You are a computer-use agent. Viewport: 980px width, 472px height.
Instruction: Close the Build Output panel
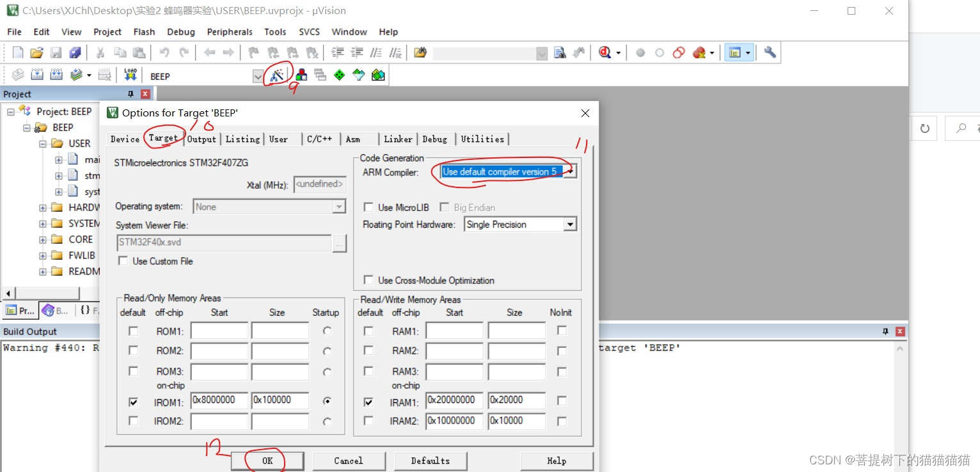[x=900, y=331]
